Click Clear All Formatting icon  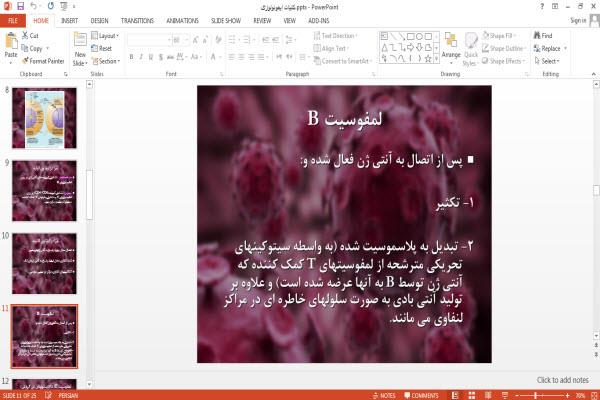tap(218, 40)
